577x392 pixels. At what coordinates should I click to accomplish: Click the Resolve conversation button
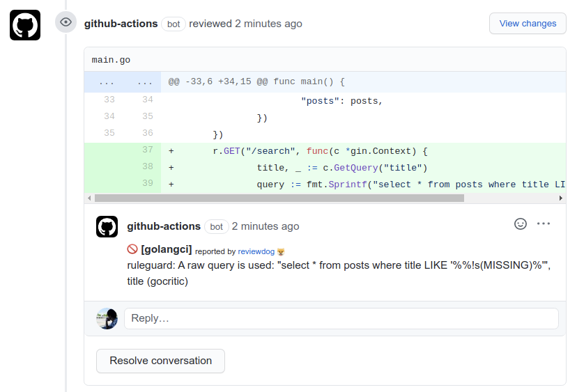(x=160, y=361)
